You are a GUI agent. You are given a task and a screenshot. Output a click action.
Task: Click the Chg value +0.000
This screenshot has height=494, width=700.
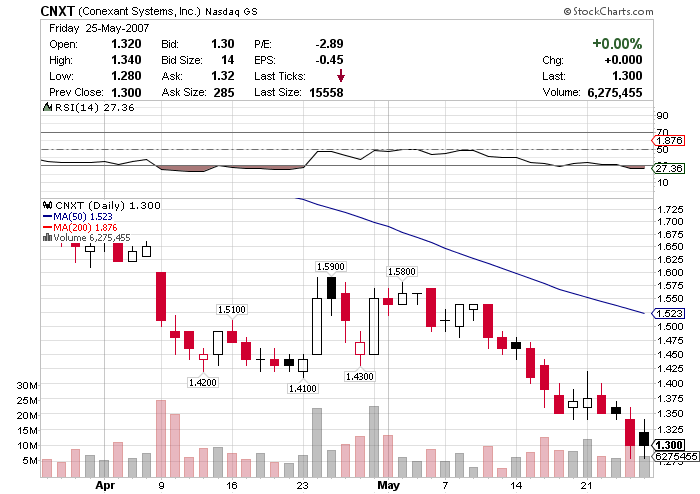(x=623, y=60)
